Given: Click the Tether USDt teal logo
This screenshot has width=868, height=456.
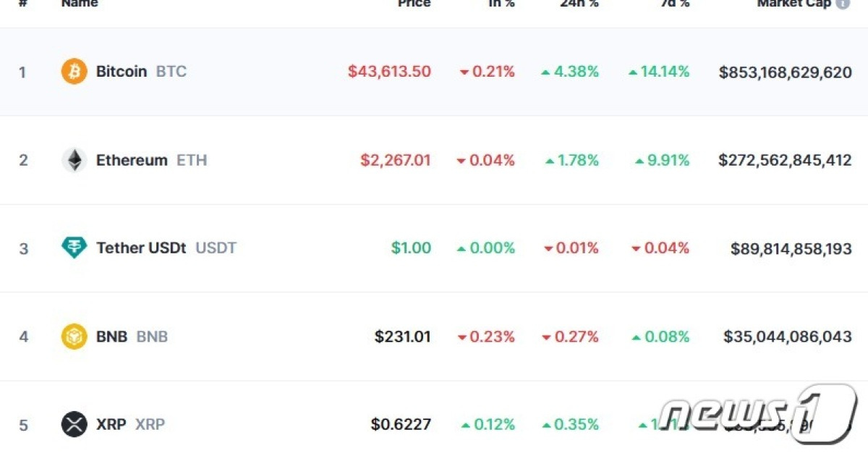Looking at the screenshot, I should click(x=73, y=248).
